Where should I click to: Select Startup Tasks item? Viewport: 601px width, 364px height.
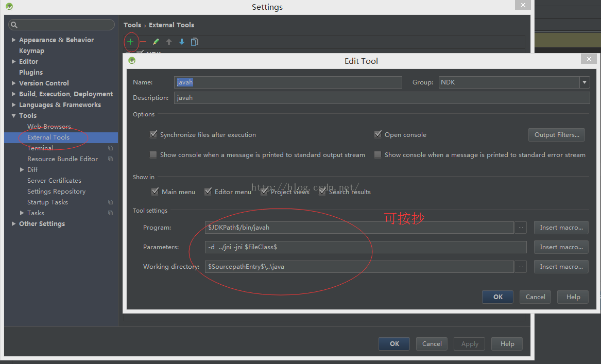[47, 202]
